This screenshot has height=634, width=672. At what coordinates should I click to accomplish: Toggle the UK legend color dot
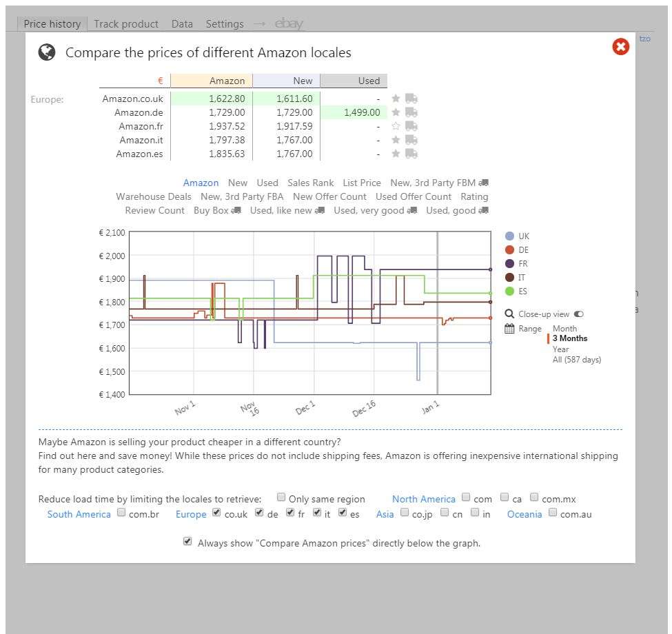509,236
